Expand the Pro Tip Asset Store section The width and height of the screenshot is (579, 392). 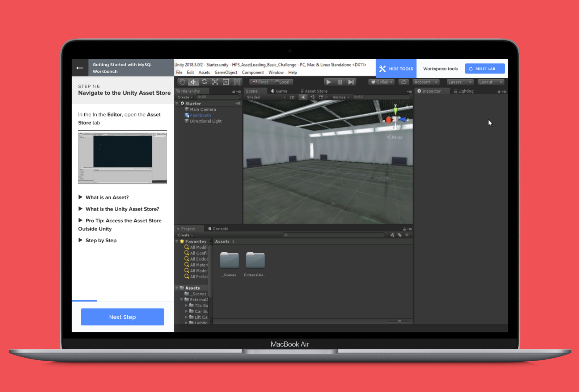[120, 225]
